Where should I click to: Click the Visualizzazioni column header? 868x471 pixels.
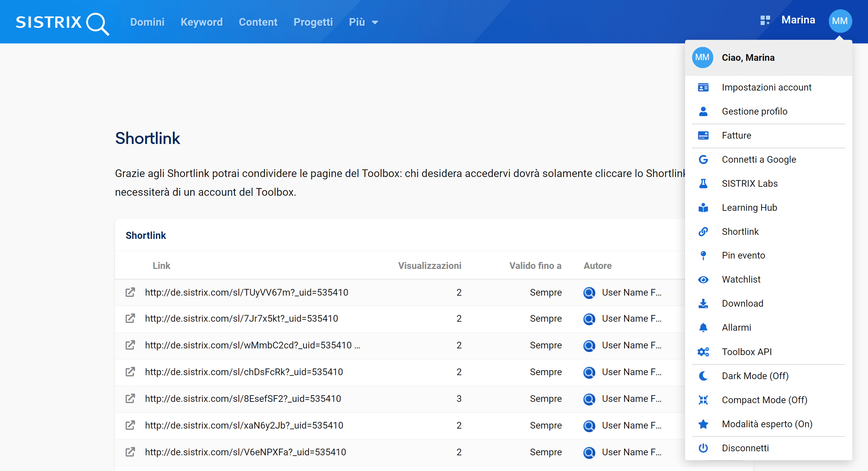click(430, 266)
